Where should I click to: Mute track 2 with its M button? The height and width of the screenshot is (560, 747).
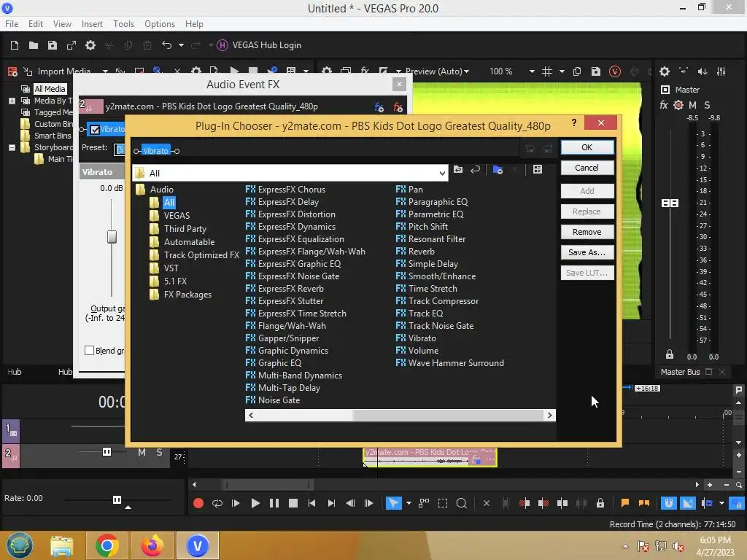(142, 452)
